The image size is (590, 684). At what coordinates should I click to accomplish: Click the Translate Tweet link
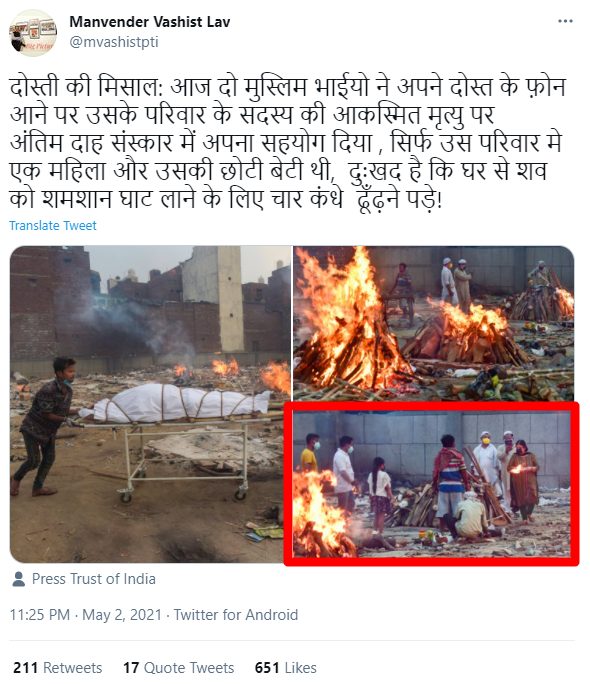[x=53, y=226]
